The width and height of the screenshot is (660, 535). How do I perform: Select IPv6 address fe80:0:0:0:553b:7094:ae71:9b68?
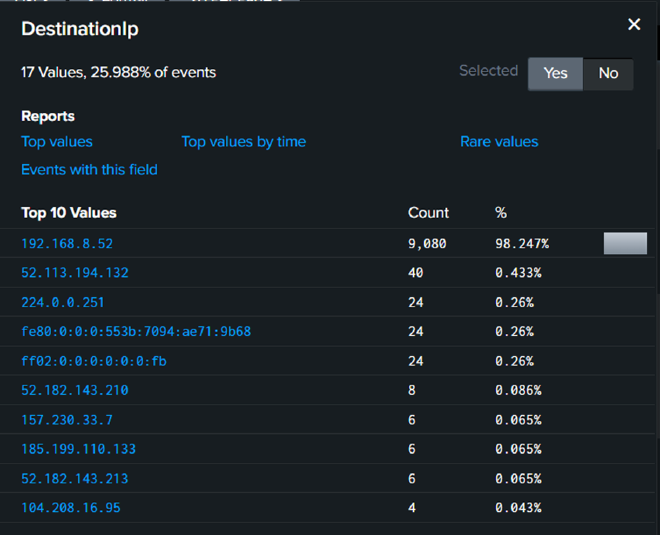click(x=136, y=332)
